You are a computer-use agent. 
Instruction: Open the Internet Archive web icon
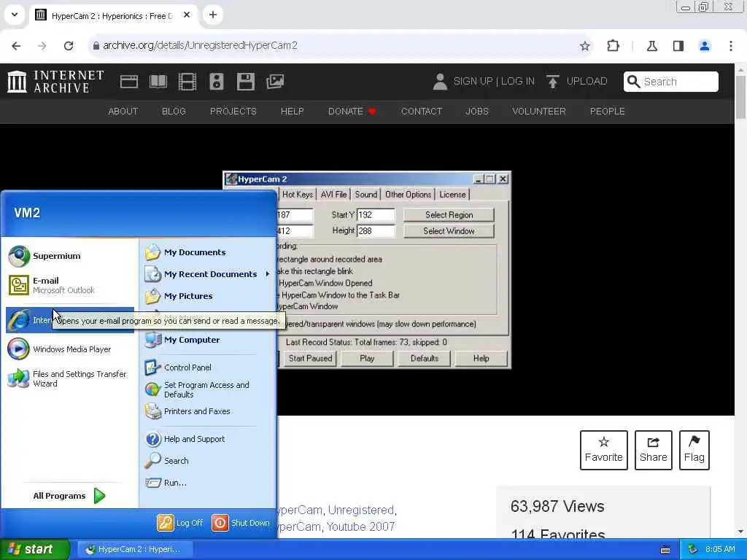pos(128,82)
